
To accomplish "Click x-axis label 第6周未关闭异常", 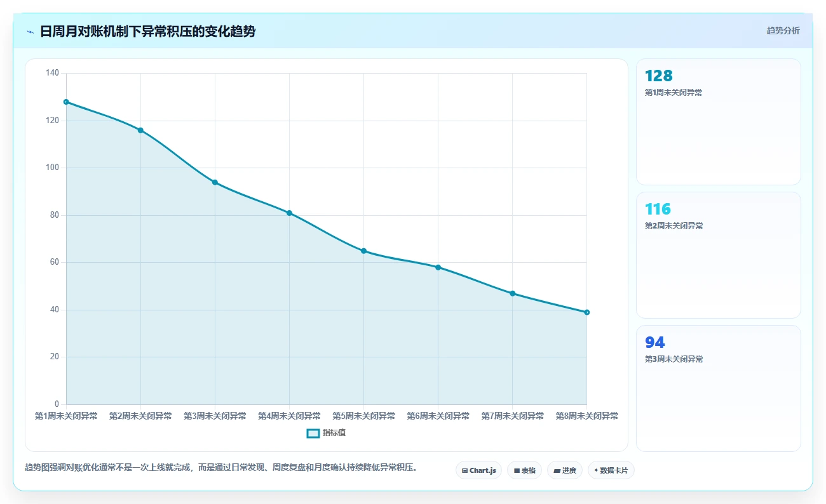I will pyautogui.click(x=438, y=416).
